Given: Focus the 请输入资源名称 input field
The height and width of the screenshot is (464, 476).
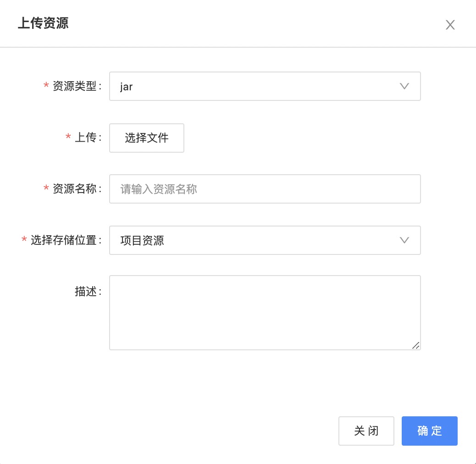Looking at the screenshot, I should 265,189.
